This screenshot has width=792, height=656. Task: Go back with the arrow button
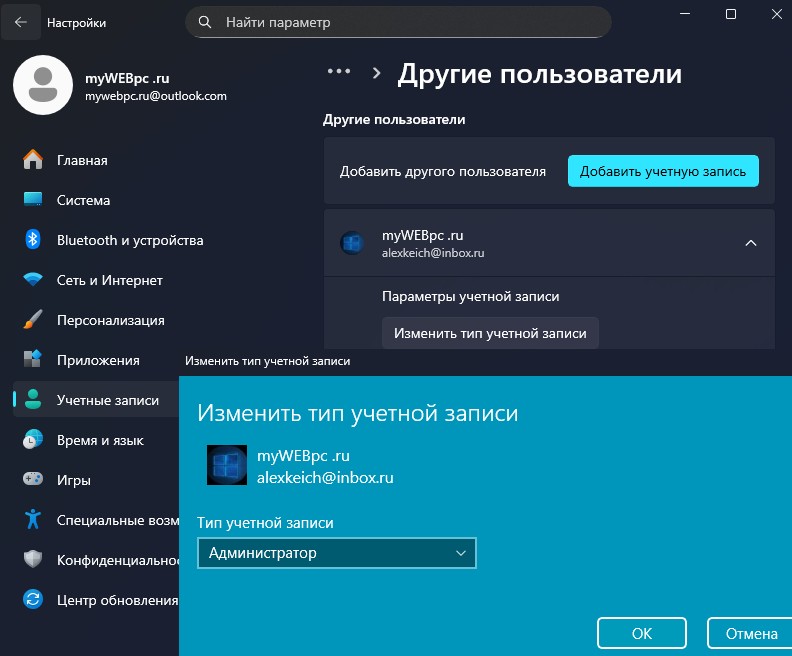(21, 22)
